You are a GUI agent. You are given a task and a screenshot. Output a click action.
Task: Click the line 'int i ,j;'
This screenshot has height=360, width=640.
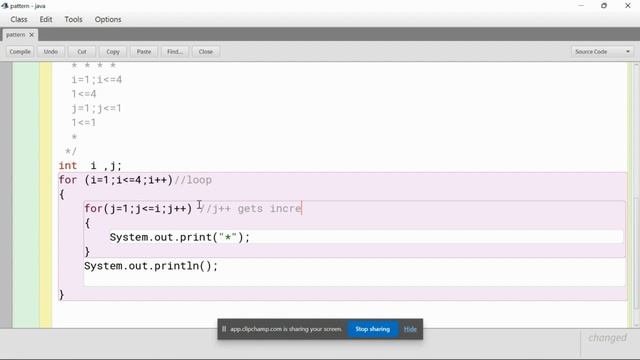90,166
